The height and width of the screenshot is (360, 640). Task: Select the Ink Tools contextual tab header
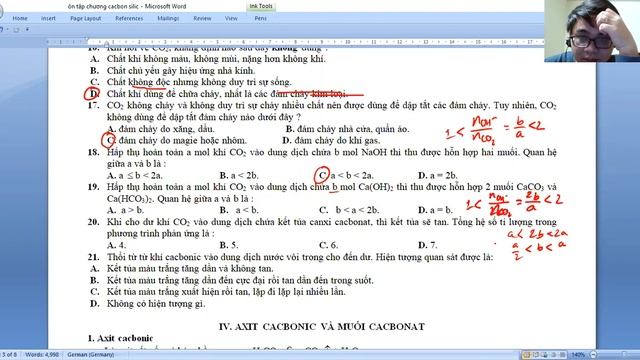(x=261, y=6)
